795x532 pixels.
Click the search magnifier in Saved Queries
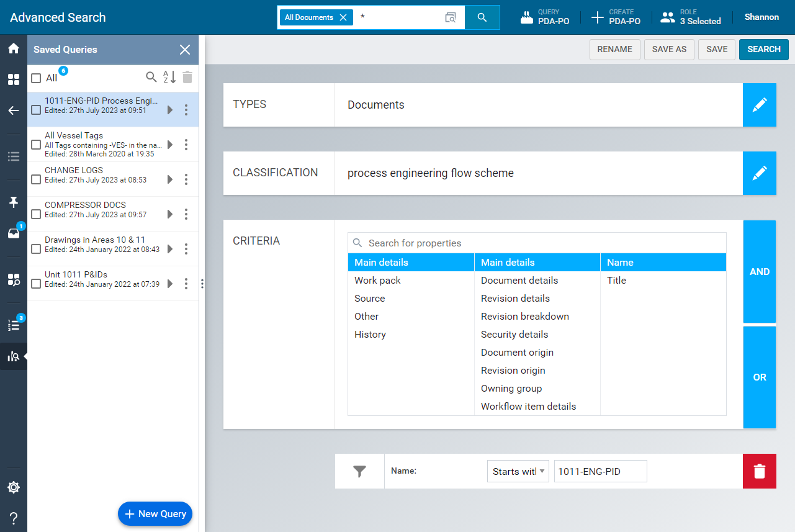pos(151,77)
